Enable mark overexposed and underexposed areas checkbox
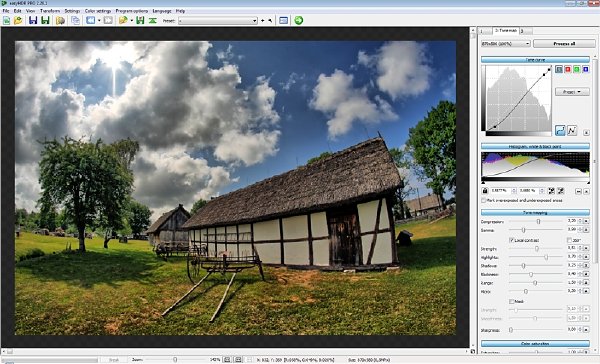The image size is (600, 364). tap(484, 200)
